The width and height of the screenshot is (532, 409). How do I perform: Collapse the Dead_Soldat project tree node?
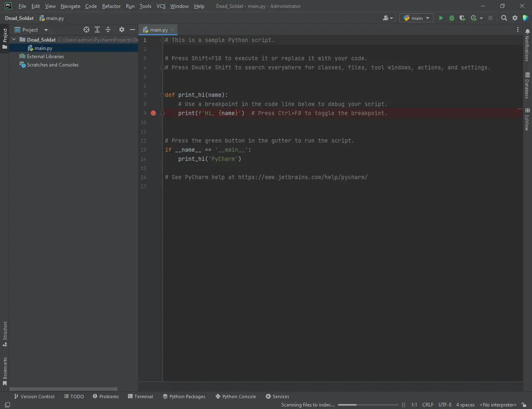pos(14,39)
